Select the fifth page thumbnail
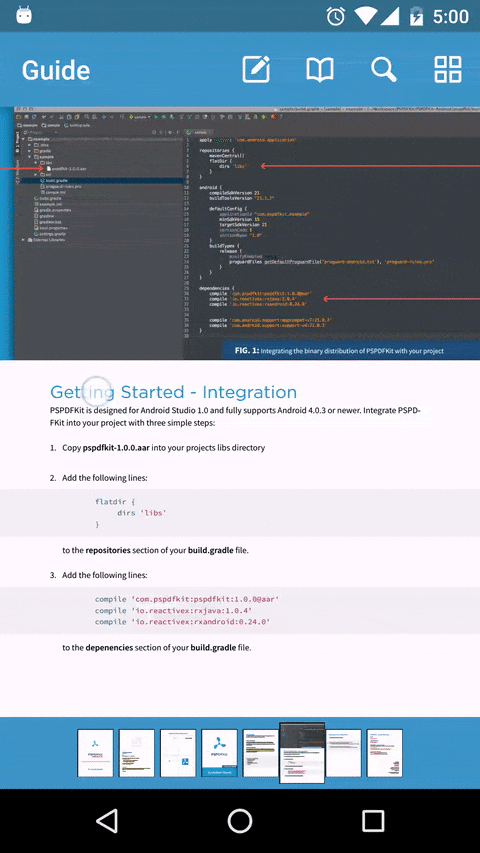The width and height of the screenshot is (480, 853). click(260, 753)
